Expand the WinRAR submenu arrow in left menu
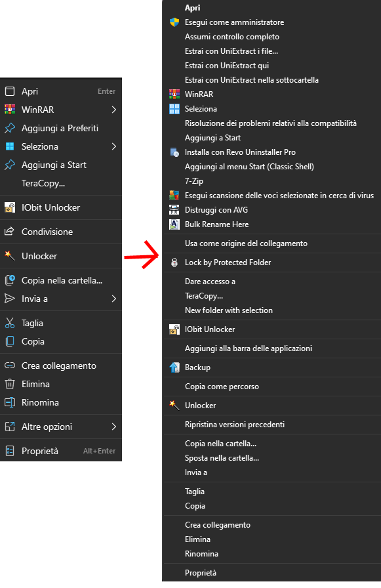 click(x=114, y=110)
